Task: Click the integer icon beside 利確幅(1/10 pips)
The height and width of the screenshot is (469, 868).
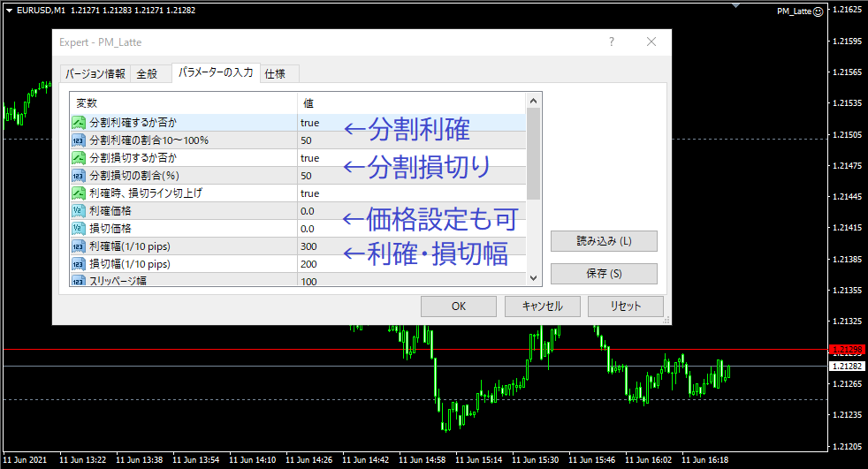Action: (79, 246)
